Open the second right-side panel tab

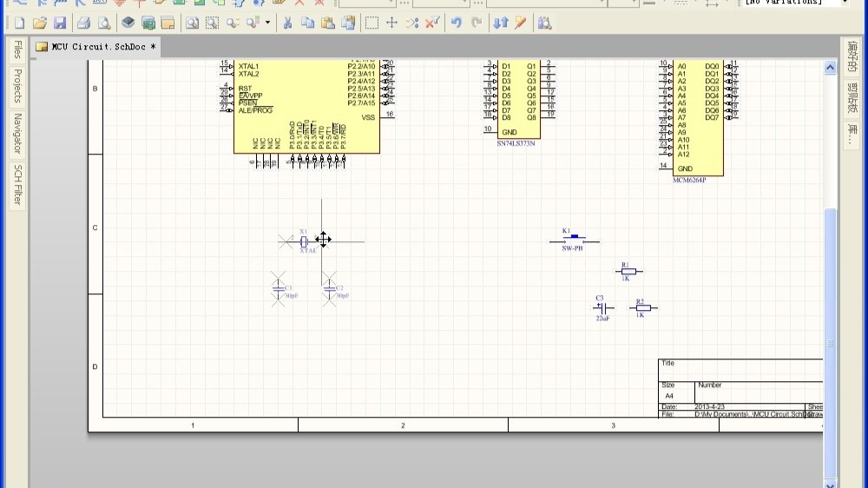[852, 97]
